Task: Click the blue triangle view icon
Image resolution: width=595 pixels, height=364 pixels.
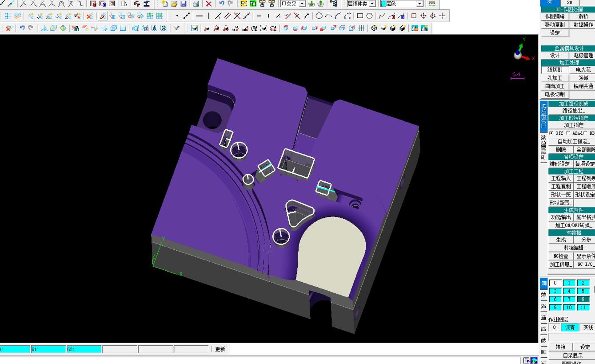Action: coord(44,28)
